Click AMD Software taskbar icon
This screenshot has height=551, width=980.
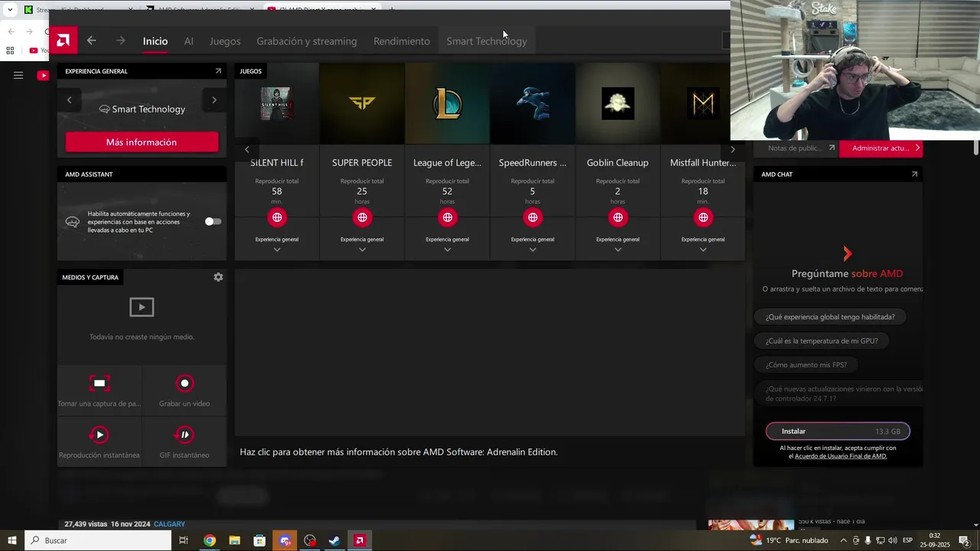pyautogui.click(x=360, y=540)
